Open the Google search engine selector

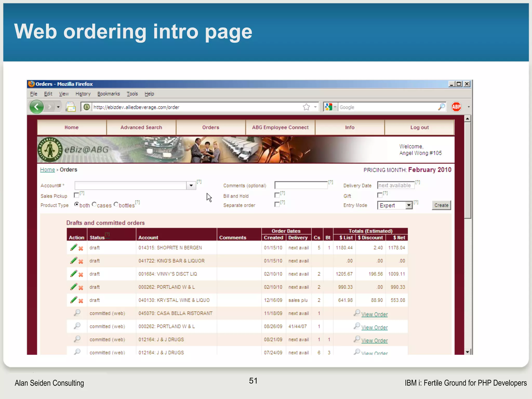(330, 107)
